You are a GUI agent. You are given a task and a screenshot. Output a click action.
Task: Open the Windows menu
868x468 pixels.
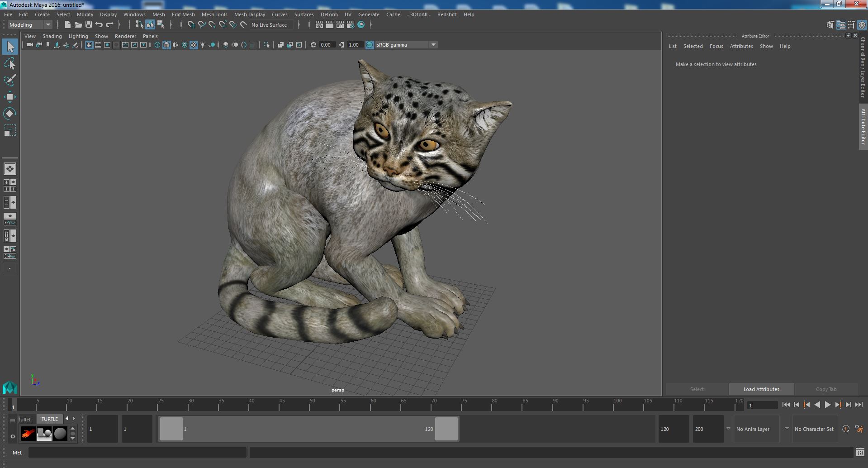[134, 14]
